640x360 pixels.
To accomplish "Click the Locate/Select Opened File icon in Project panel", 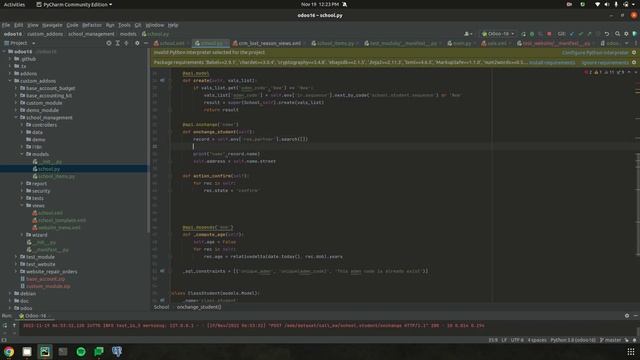I will coord(109,43).
